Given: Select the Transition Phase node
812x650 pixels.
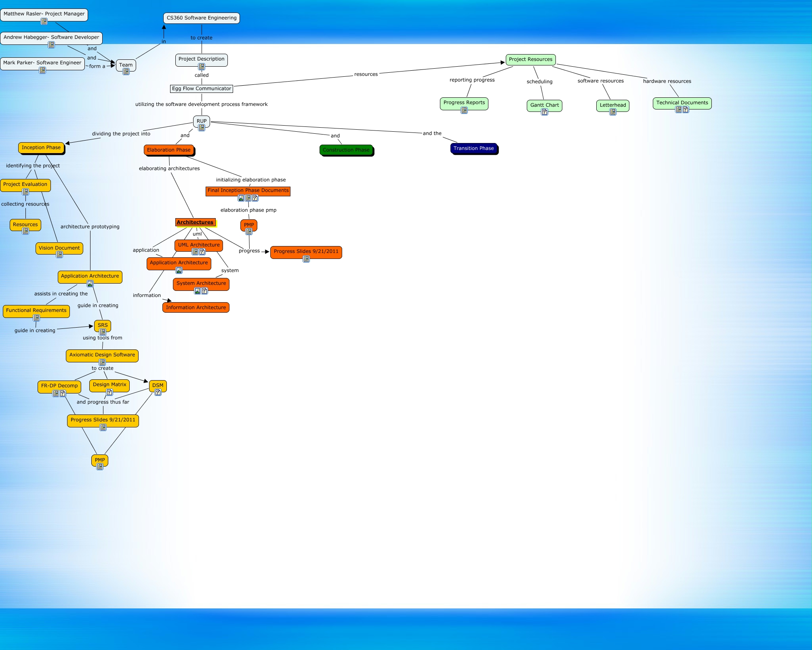Looking at the screenshot, I should [473, 148].
